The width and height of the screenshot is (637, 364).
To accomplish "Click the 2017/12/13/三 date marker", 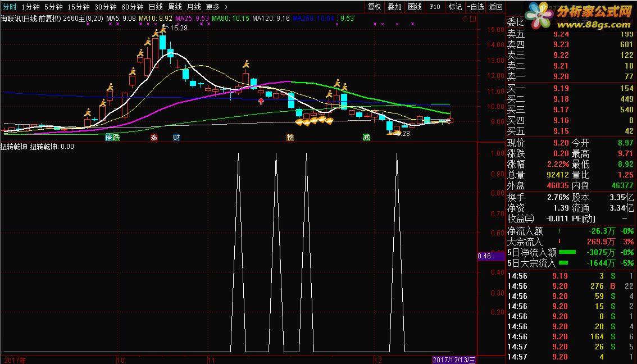I will tap(454, 360).
